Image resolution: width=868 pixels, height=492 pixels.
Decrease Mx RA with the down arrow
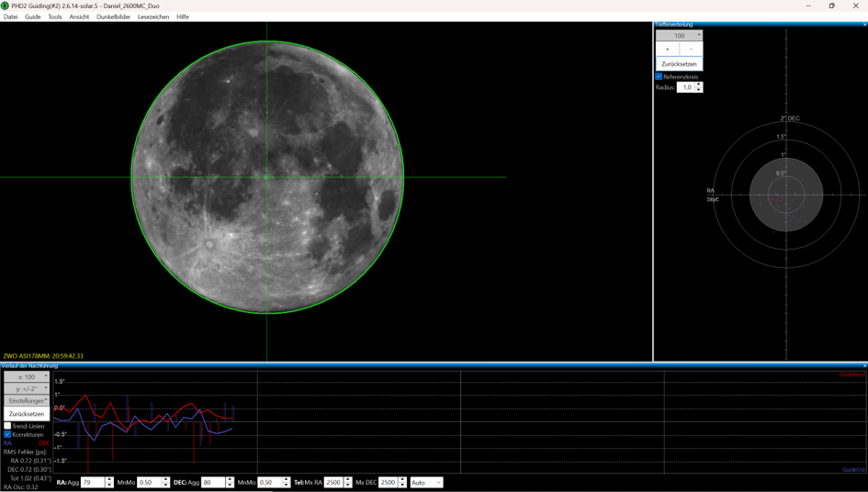click(x=347, y=486)
